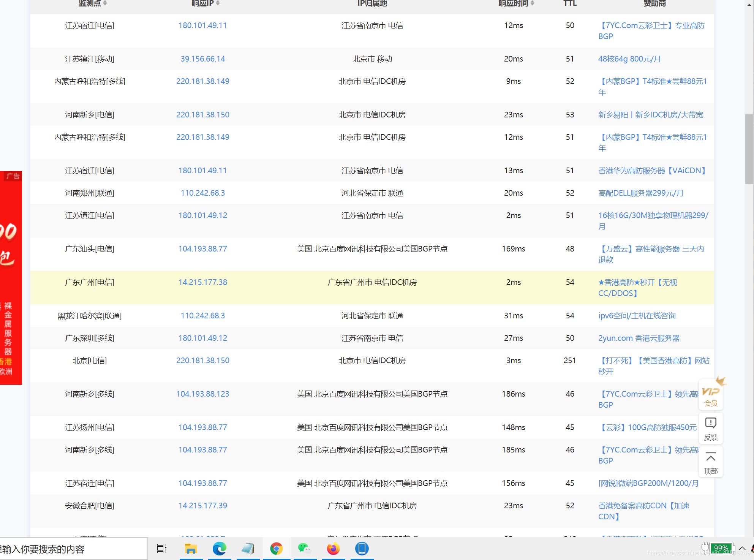Sort table by 响应IP column arrows
The width and height of the screenshot is (754, 560).
[218, 3]
